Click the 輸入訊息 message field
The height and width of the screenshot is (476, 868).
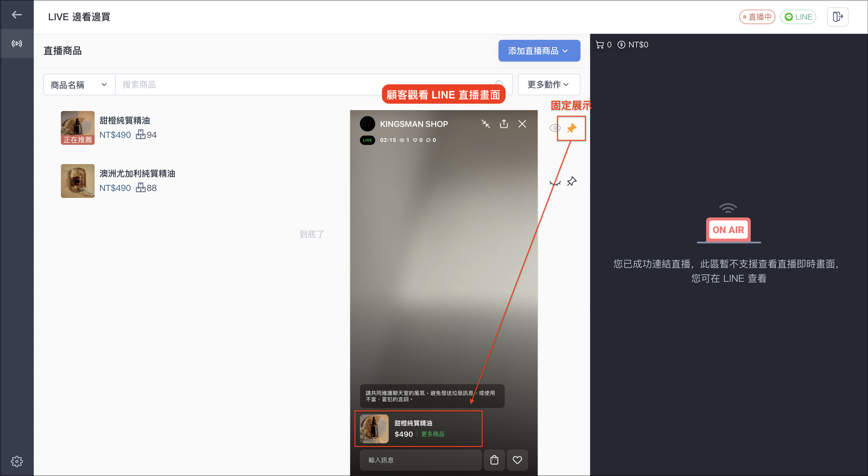pos(420,460)
